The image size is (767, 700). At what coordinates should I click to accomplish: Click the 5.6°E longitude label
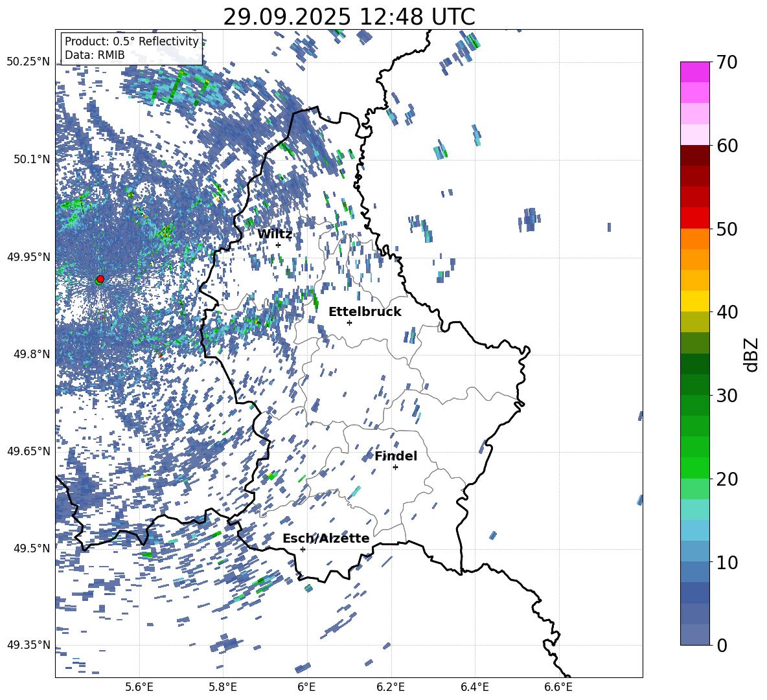(x=139, y=687)
